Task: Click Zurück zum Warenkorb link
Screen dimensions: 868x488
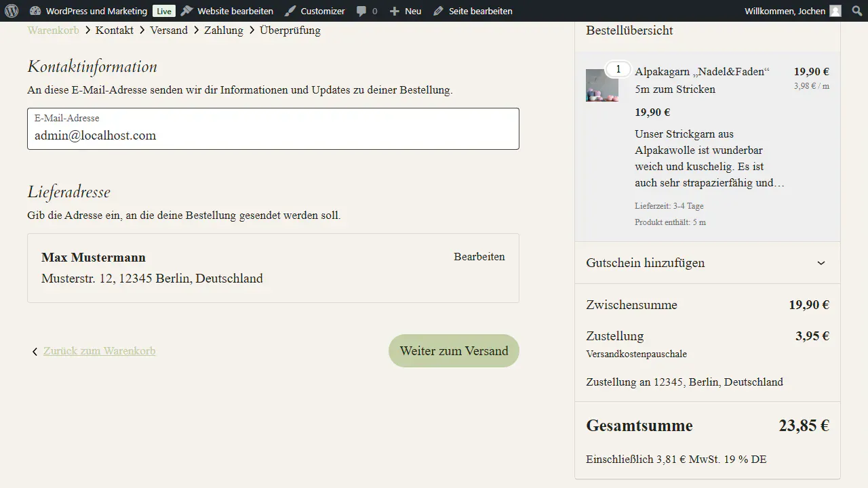Action: (100, 351)
